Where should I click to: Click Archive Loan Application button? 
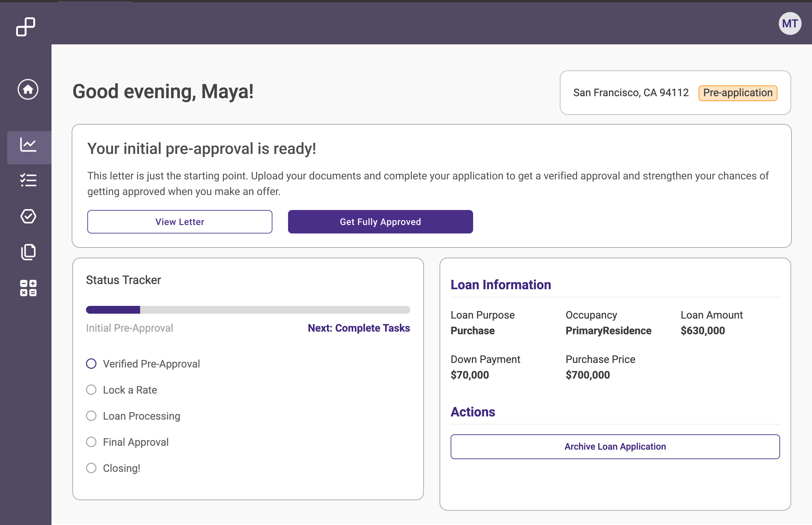pyautogui.click(x=615, y=447)
